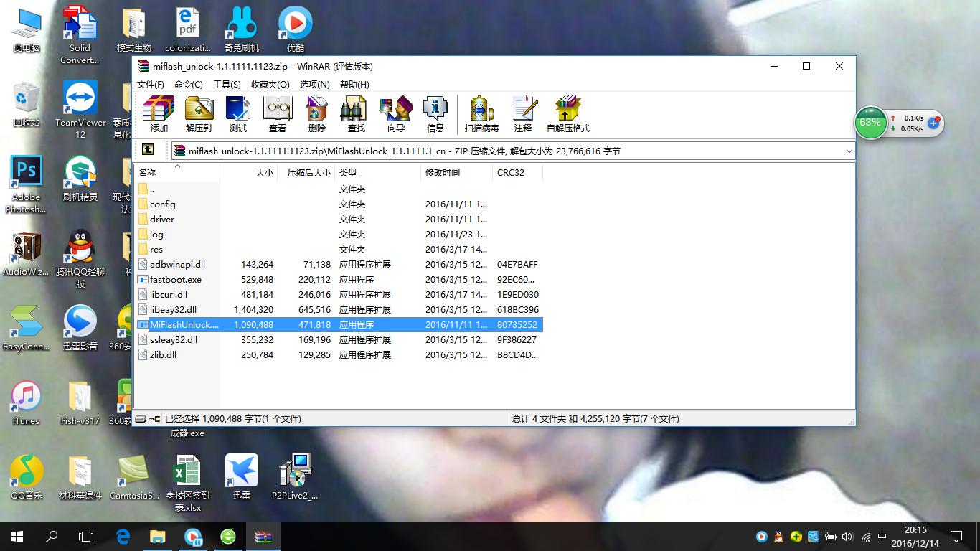Select the driver folder

339,219
